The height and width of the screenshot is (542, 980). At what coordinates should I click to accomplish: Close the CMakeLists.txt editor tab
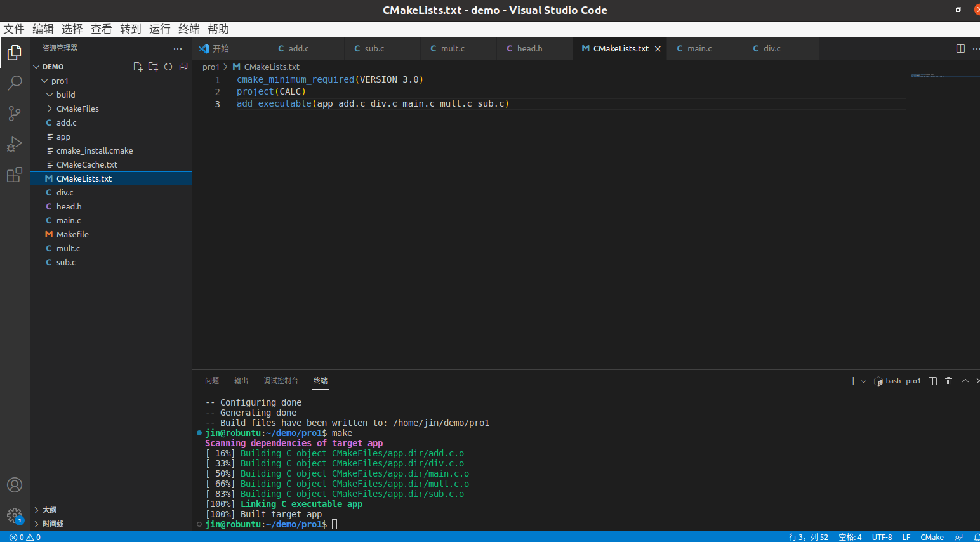click(x=658, y=49)
